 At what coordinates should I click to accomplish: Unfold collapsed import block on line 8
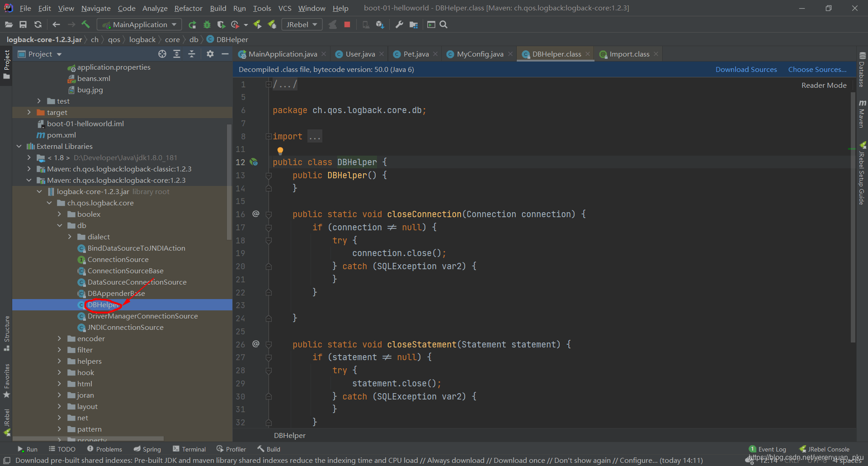[x=269, y=136]
